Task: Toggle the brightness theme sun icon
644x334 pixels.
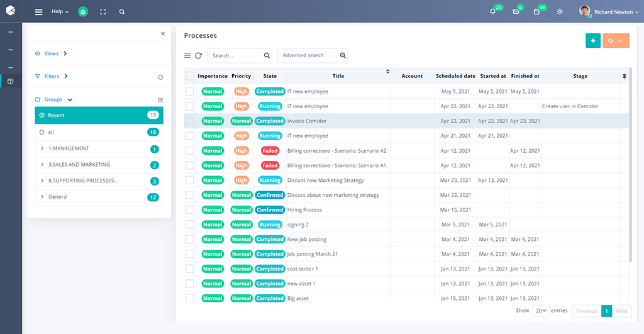Action: coord(560,11)
